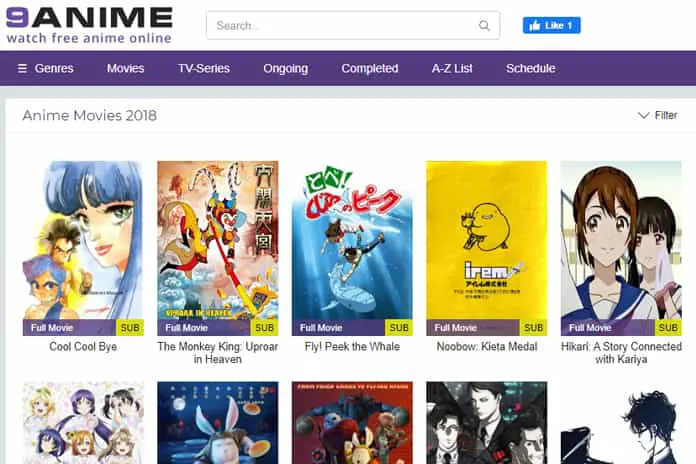This screenshot has width=696, height=464.
Task: Open the Completed anime list
Action: (x=370, y=68)
